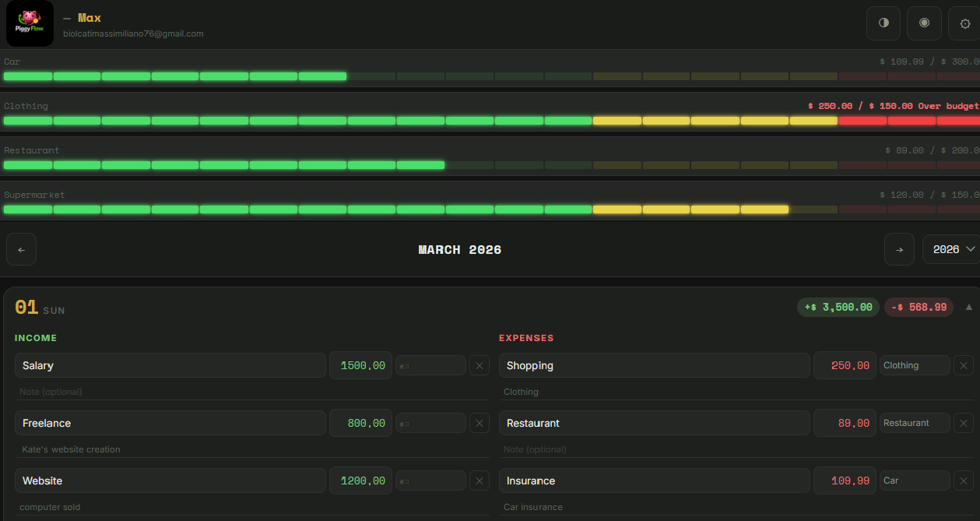Click the "$ 120.00 / $ 150.0" budget amount
This screenshot has width=980, height=521.
pyautogui.click(x=929, y=195)
